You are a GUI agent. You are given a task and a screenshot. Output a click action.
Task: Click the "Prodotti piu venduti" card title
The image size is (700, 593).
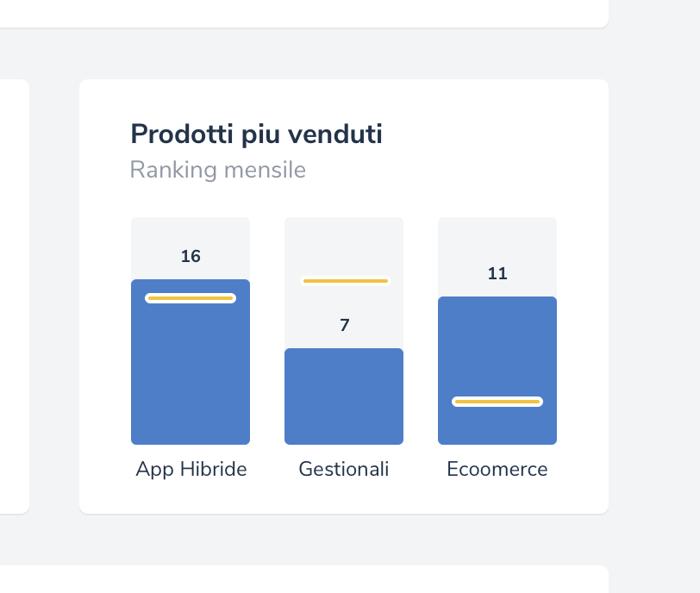tap(256, 134)
